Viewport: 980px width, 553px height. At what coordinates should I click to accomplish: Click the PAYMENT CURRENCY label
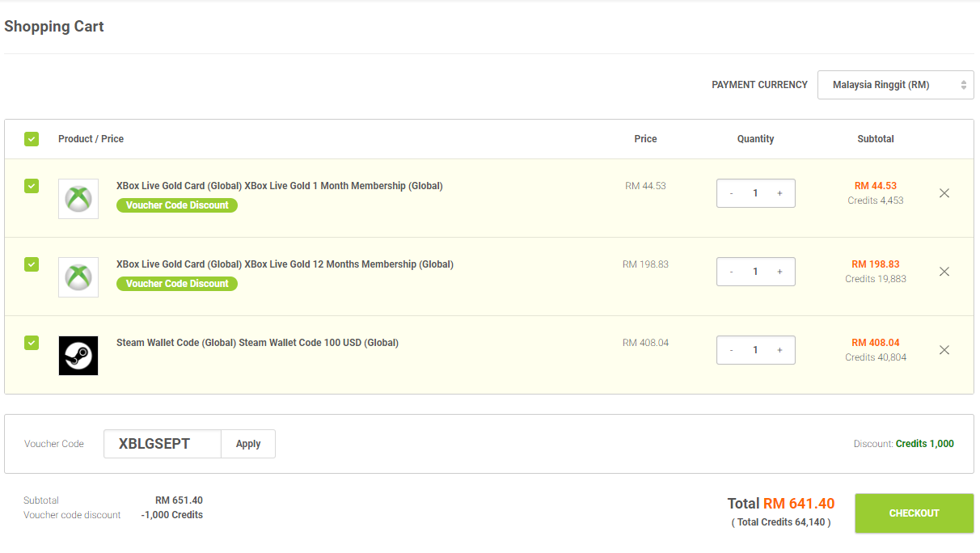(x=759, y=85)
